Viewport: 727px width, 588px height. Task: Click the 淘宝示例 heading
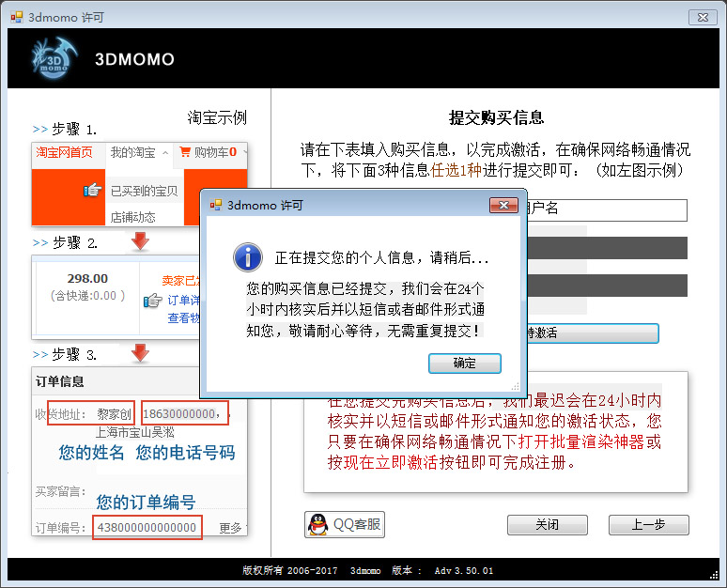[217, 117]
